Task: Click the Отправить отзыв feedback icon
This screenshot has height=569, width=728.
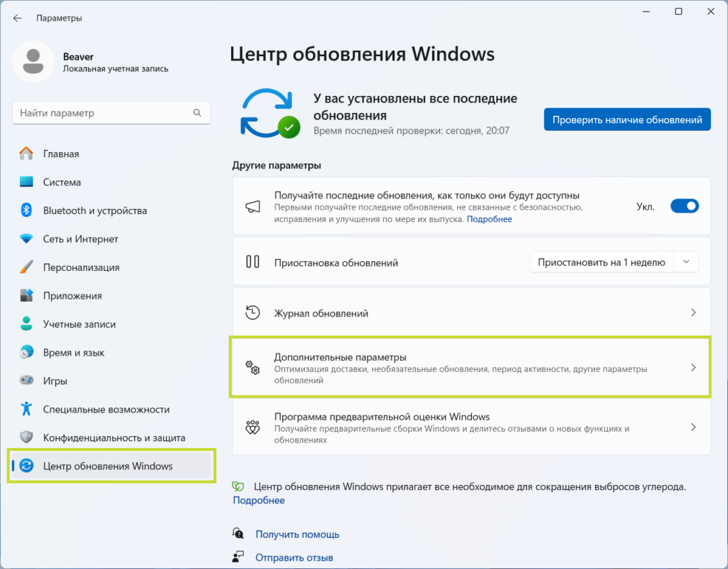Action: (238, 556)
